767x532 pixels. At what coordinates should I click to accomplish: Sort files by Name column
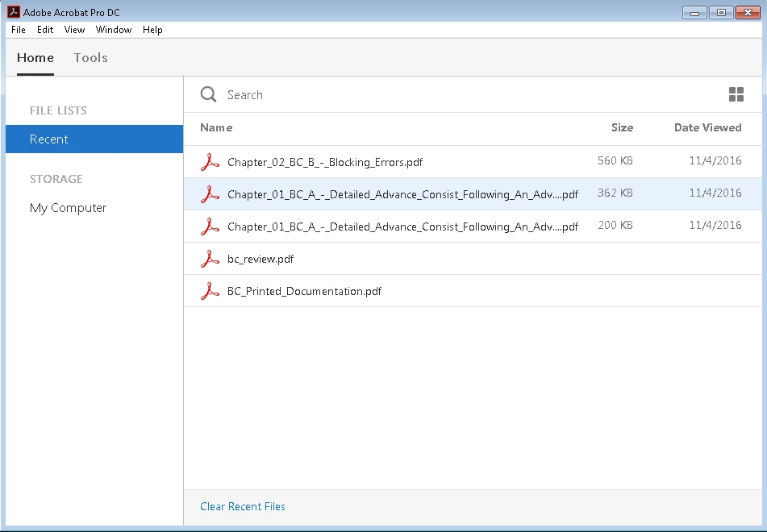[216, 127]
